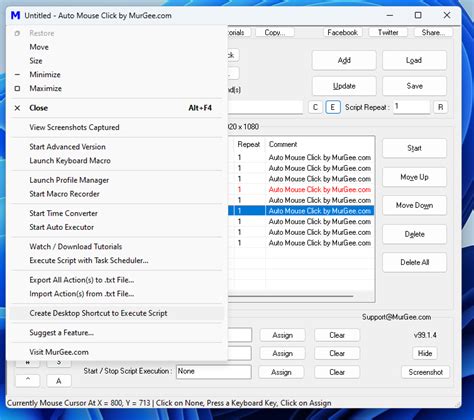Focus the Script Repeat input field
Viewport: 474px width, 420px height.
pyautogui.click(x=411, y=107)
